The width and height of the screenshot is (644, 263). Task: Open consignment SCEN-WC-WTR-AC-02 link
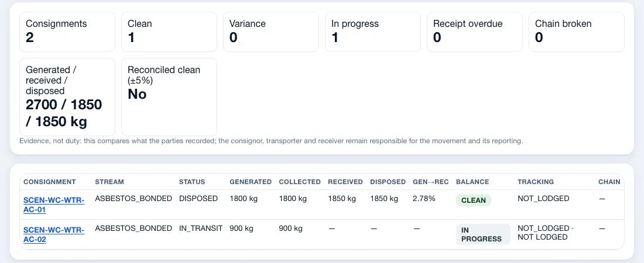[54, 234]
